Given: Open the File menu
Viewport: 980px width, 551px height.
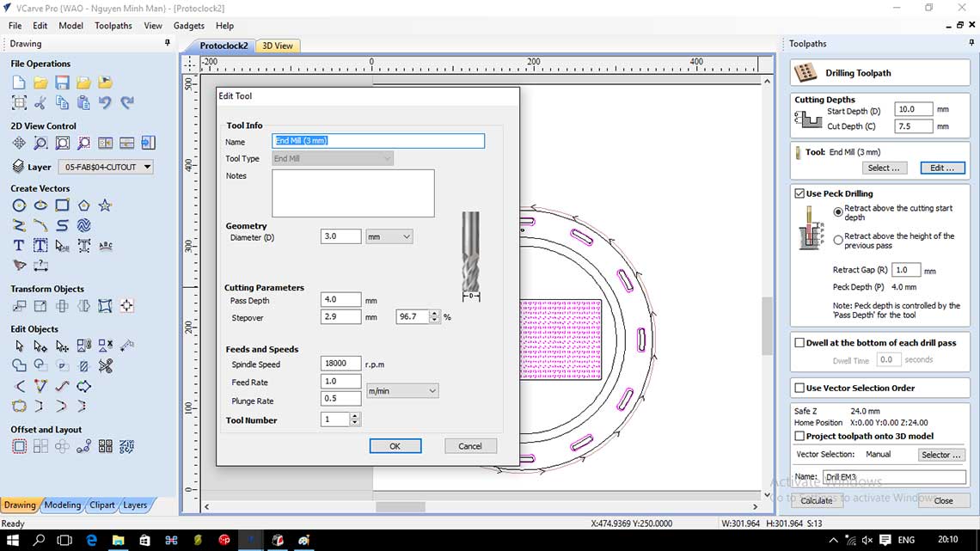Looking at the screenshot, I should 15,26.
